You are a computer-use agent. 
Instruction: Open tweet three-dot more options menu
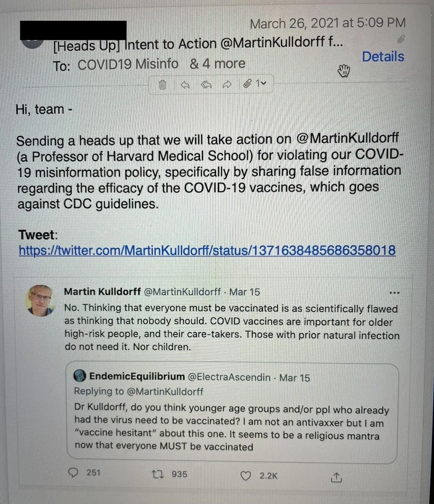pos(394,293)
